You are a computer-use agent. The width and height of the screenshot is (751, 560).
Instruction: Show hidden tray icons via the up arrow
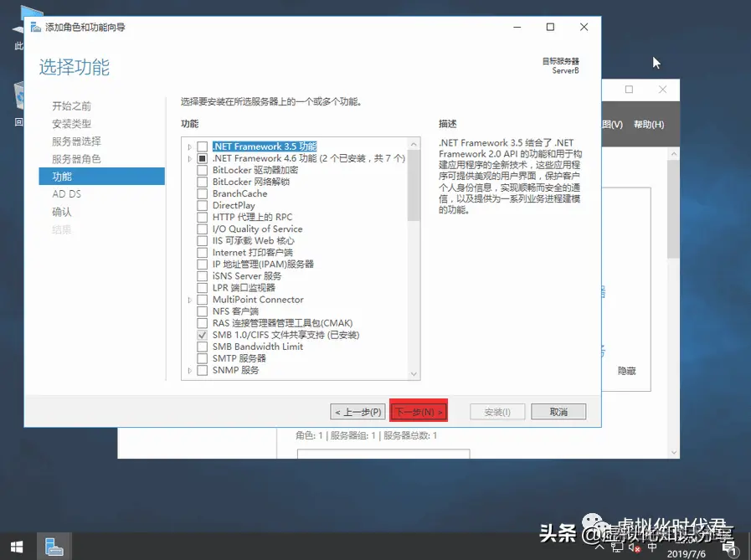coord(599,548)
